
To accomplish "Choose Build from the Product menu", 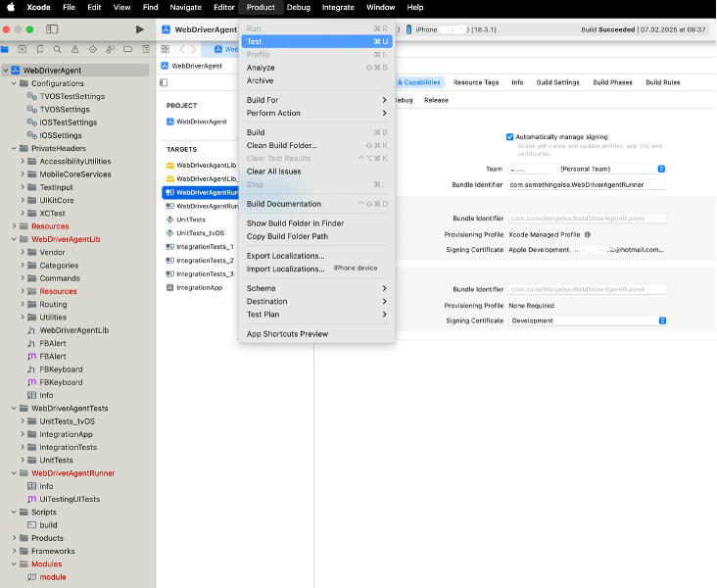I will (316, 132).
